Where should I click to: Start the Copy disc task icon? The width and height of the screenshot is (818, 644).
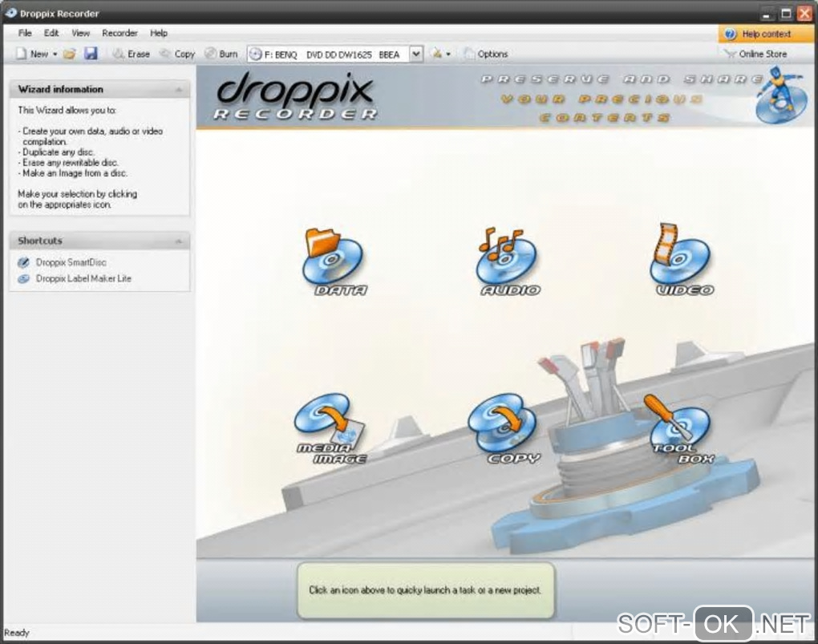pyautogui.click(x=504, y=430)
